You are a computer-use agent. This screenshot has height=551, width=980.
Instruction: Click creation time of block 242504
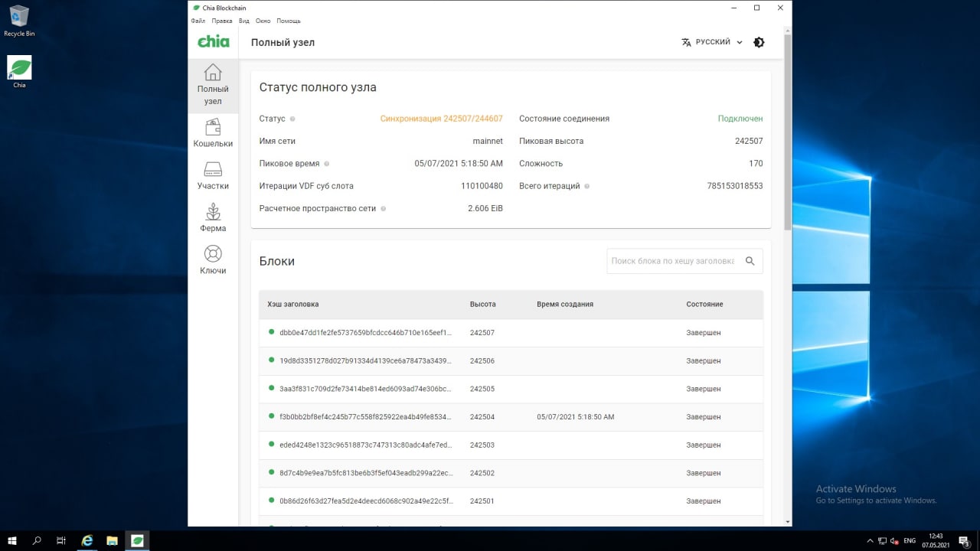(576, 417)
